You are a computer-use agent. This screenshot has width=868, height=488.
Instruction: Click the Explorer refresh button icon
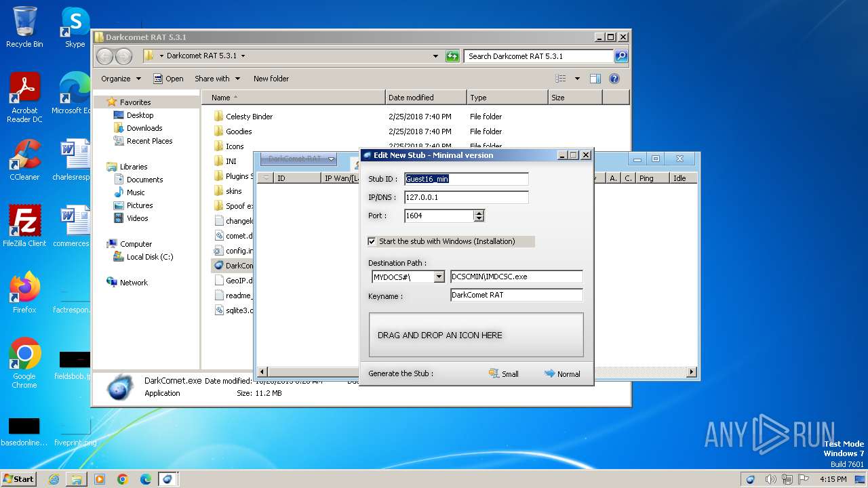point(452,56)
